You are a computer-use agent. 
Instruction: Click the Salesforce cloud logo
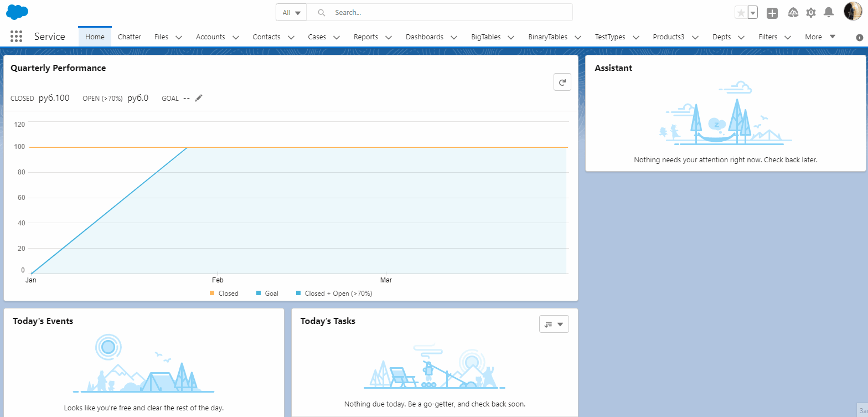point(17,12)
